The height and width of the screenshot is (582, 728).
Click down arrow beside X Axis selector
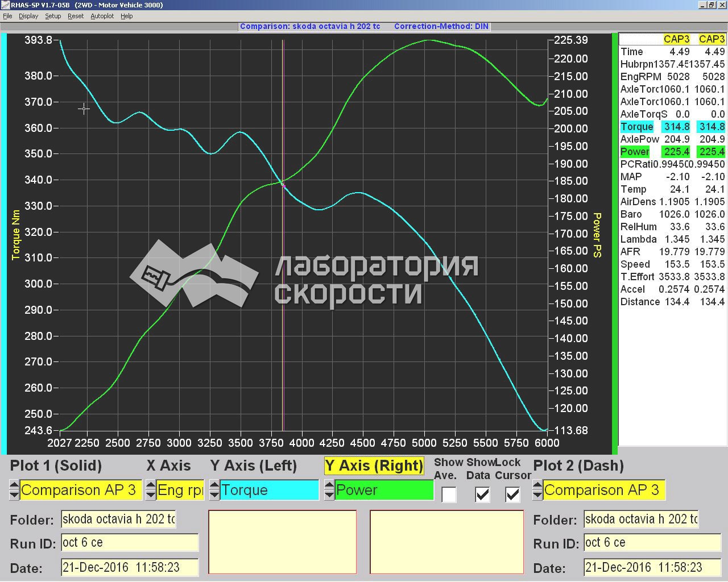click(x=151, y=495)
